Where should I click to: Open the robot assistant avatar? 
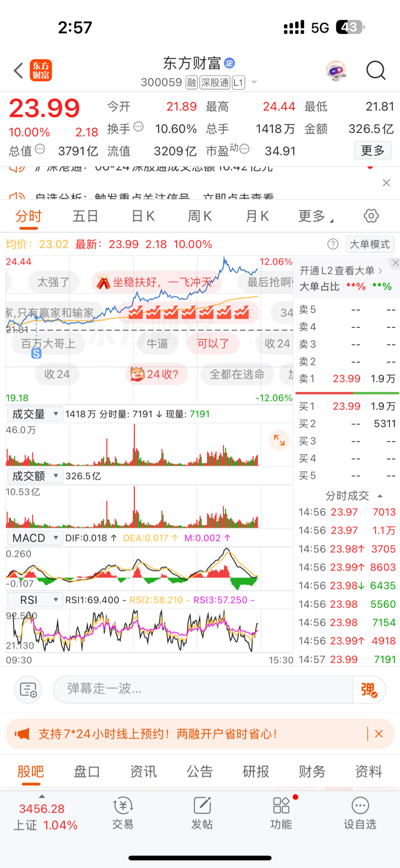point(336,70)
